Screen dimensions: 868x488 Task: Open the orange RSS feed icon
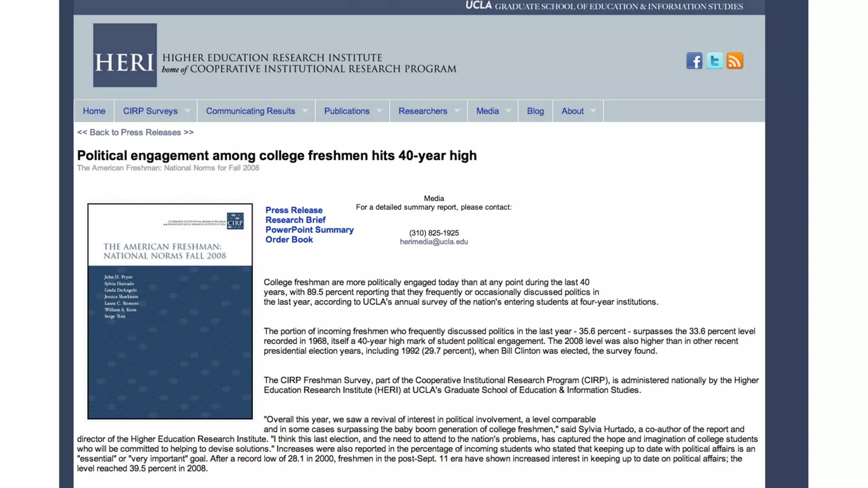(735, 61)
